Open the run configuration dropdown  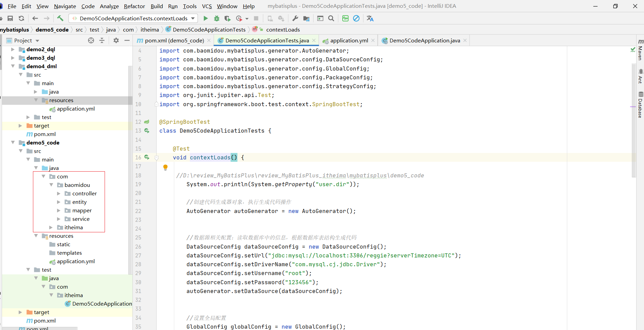tap(193, 18)
